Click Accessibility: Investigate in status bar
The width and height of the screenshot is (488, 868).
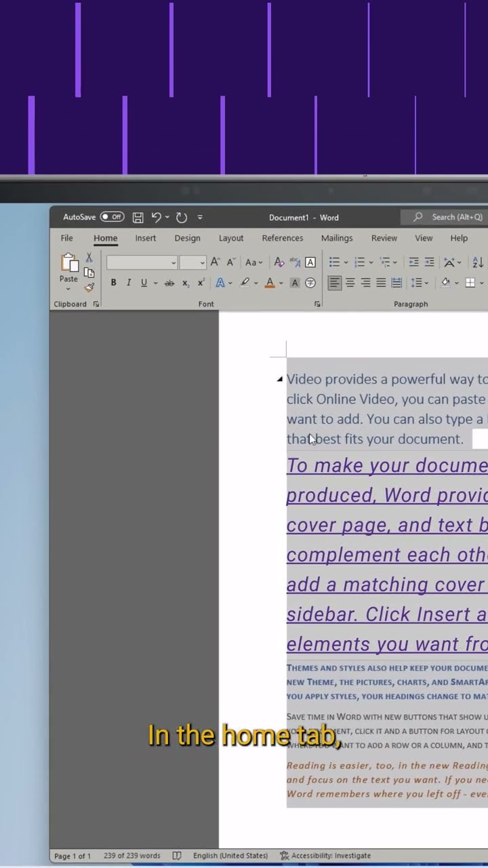point(325,856)
